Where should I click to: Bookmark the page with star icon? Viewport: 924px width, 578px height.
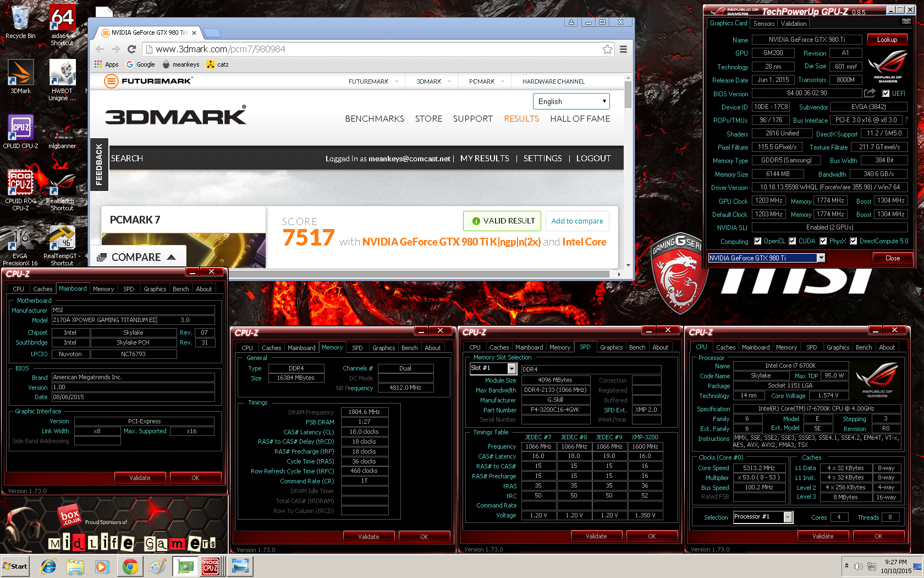pyautogui.click(x=607, y=49)
